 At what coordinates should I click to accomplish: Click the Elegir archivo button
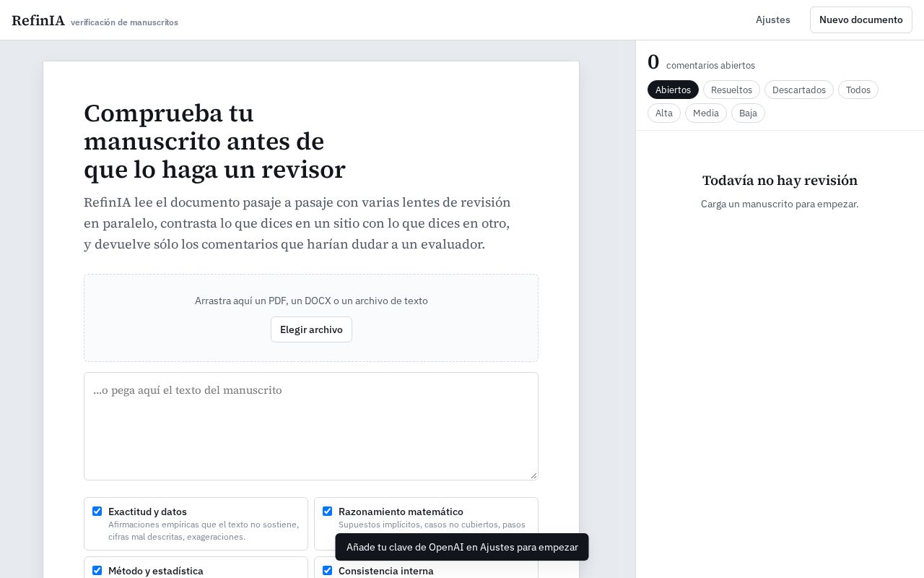click(311, 329)
